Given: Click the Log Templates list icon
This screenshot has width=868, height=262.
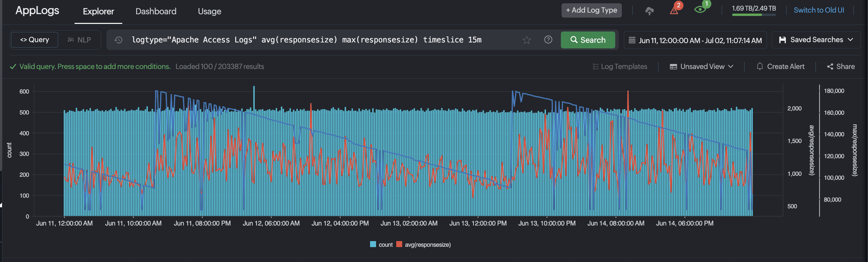Looking at the screenshot, I should pos(595,67).
